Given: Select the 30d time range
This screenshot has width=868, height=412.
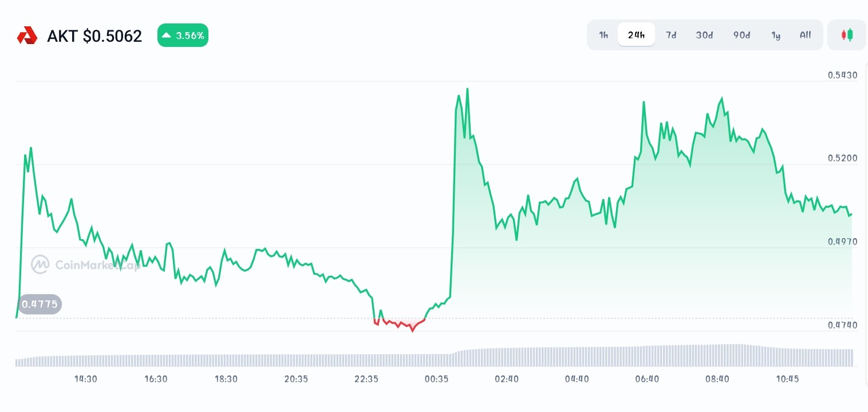Looking at the screenshot, I should tap(704, 35).
